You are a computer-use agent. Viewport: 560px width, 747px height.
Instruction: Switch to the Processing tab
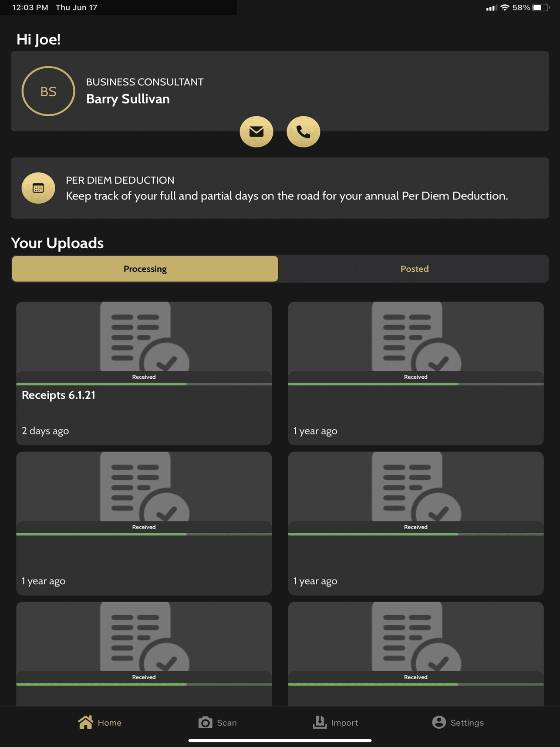[145, 269]
